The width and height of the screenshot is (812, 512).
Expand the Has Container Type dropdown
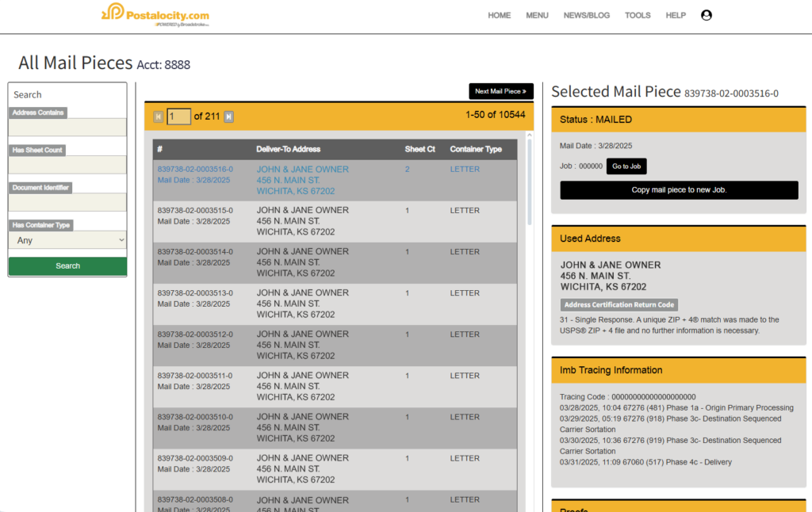pos(67,240)
